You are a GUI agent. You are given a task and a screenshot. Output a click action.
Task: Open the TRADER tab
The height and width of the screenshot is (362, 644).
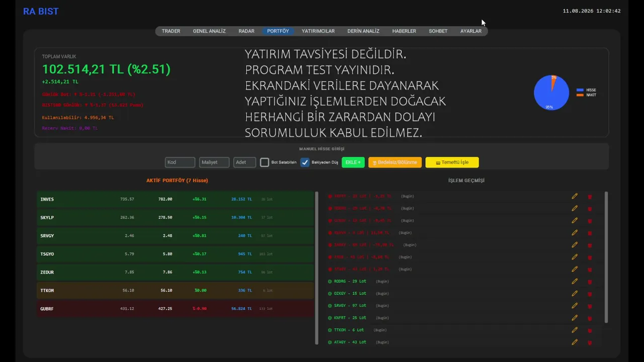[171, 31]
